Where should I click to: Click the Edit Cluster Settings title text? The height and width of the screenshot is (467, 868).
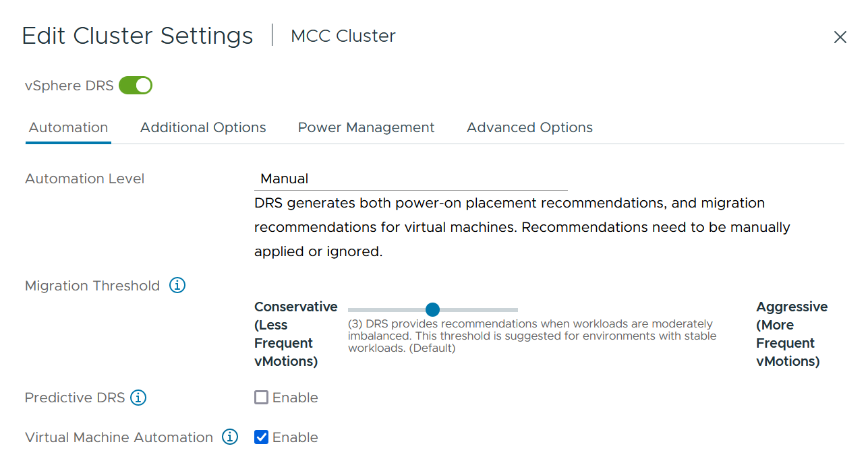pos(138,36)
